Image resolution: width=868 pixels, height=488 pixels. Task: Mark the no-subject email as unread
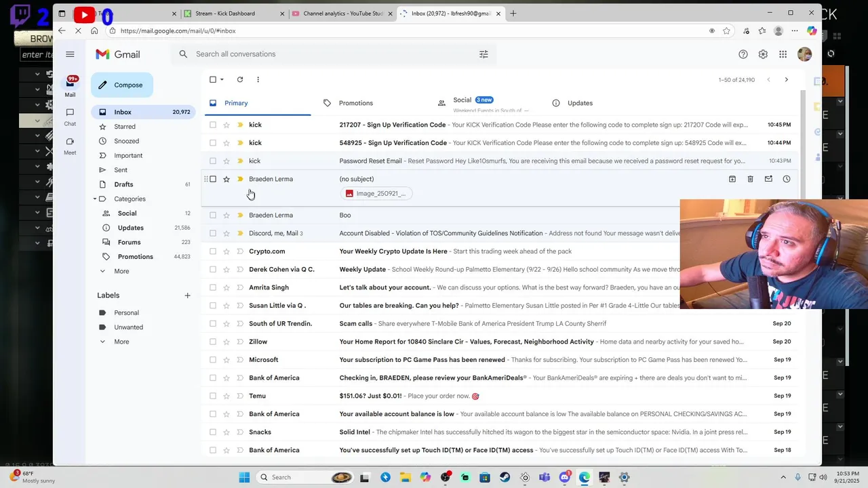(x=768, y=179)
